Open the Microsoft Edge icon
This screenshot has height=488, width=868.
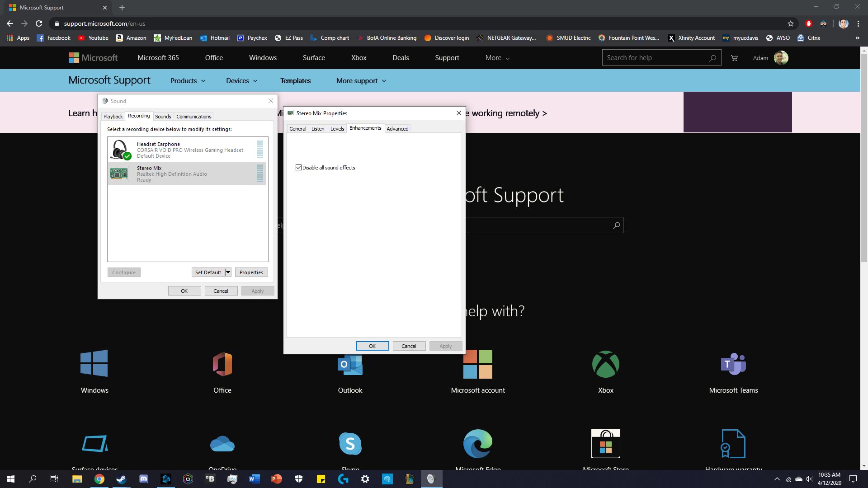coord(478,444)
